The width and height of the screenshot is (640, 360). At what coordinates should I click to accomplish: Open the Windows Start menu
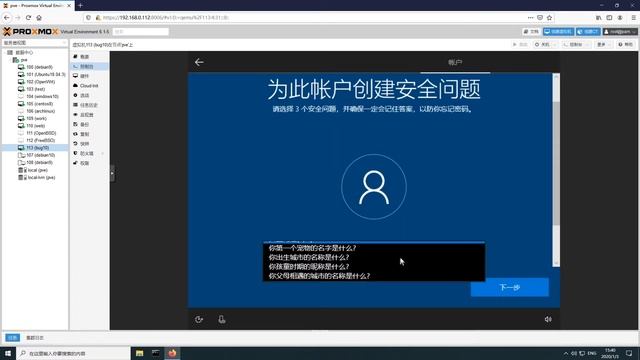tap(8, 353)
